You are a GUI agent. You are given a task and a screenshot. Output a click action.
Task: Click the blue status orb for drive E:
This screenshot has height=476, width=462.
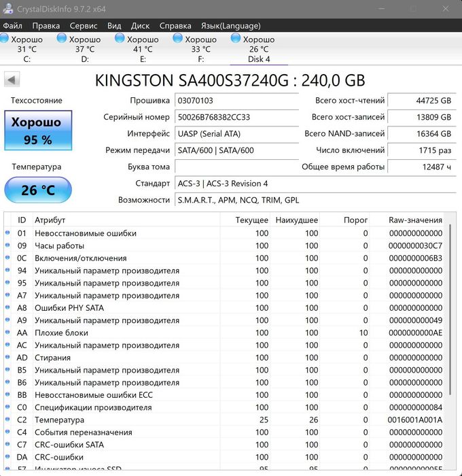coord(120,38)
